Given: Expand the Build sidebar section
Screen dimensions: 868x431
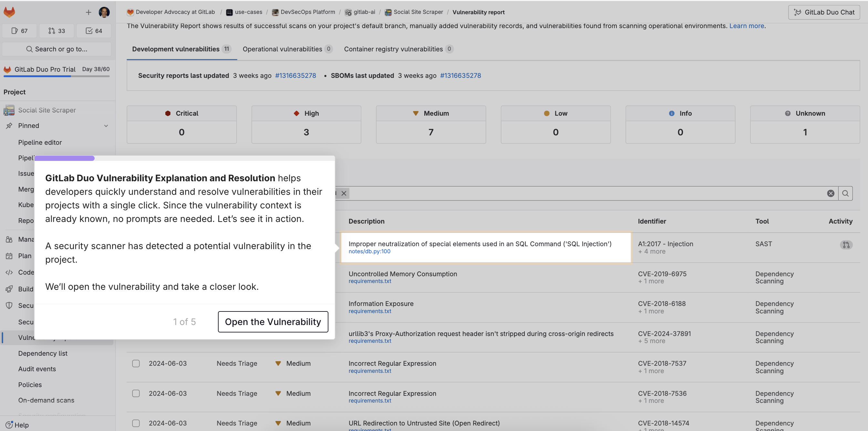Looking at the screenshot, I should (25, 289).
